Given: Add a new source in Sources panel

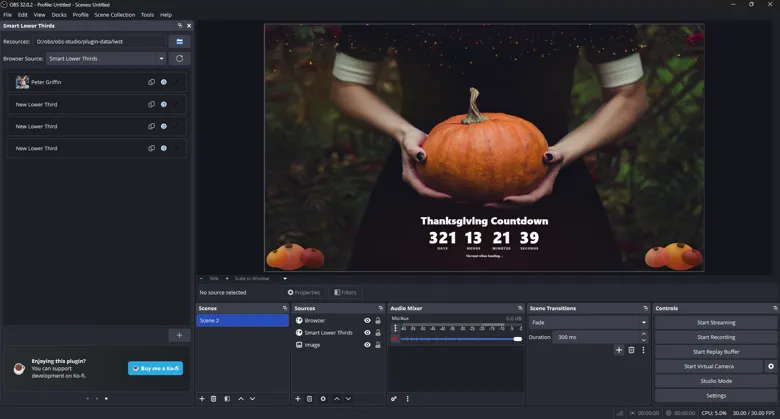Looking at the screenshot, I should coord(297,399).
